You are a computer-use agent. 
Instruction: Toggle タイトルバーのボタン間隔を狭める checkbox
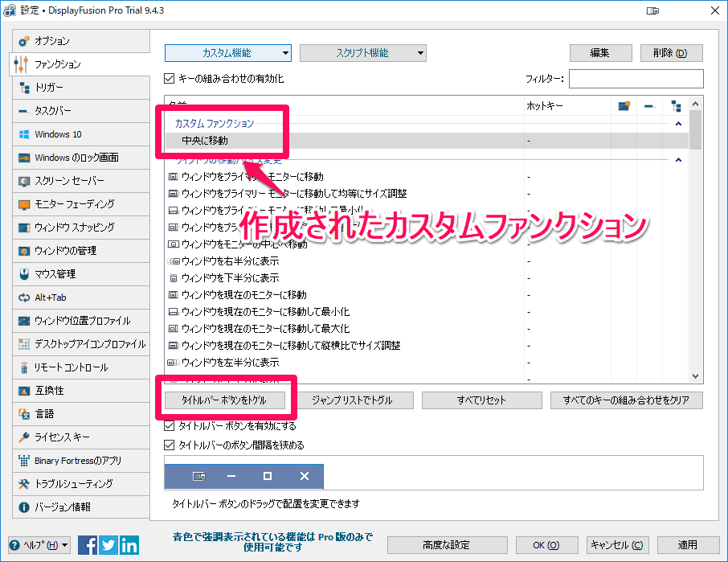(170, 445)
